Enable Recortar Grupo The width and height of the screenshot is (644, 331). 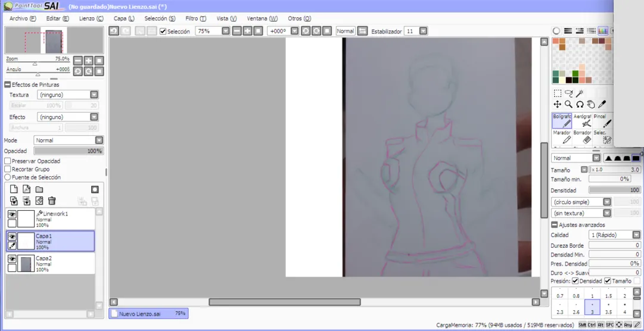(x=7, y=169)
